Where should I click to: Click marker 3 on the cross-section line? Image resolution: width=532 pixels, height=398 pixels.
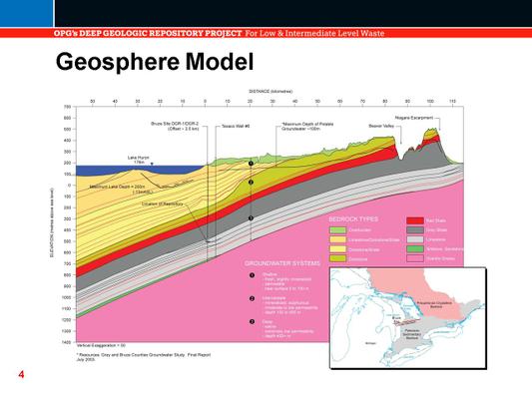pos(251,218)
